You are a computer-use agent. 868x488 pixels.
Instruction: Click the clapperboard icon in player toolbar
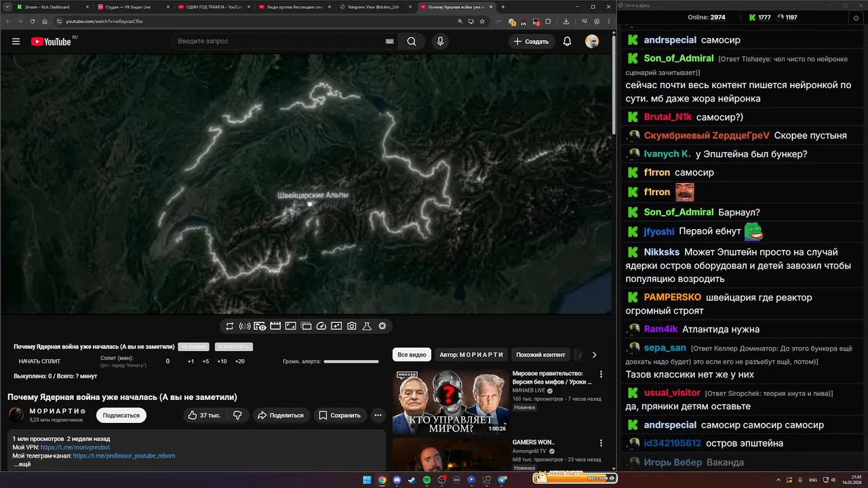[275, 326]
